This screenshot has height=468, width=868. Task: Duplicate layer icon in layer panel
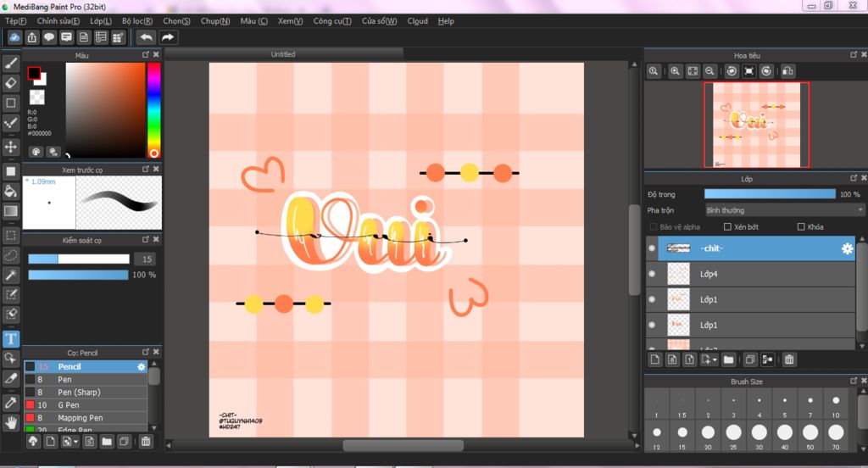pyautogui.click(x=749, y=359)
